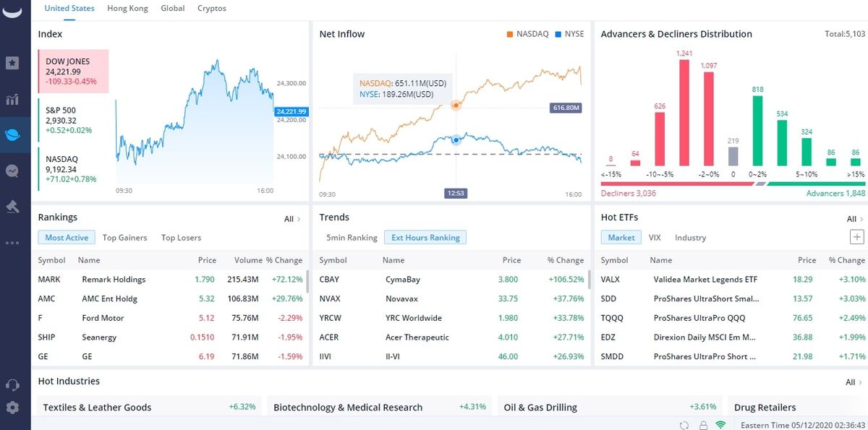Open Settings via the gear icon
The height and width of the screenshot is (430, 868).
(x=13, y=406)
